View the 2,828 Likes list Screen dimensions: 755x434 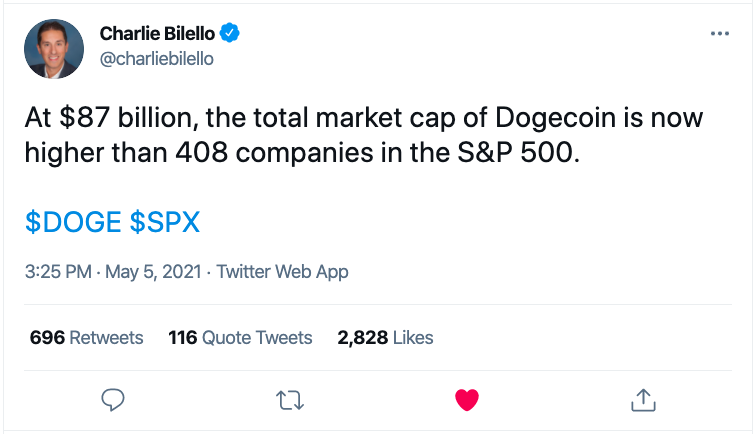[x=385, y=337]
